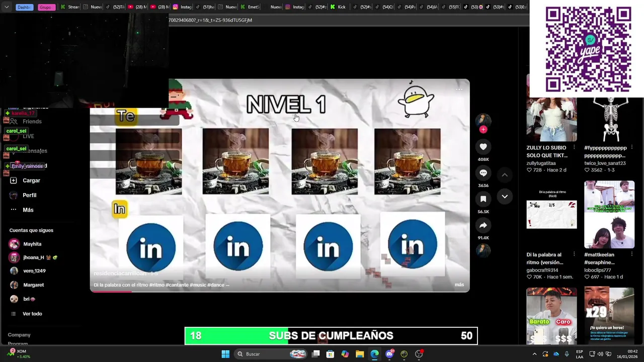Open the microphone tray icon
Screen dimensions: 644x362
[x=567, y=354]
